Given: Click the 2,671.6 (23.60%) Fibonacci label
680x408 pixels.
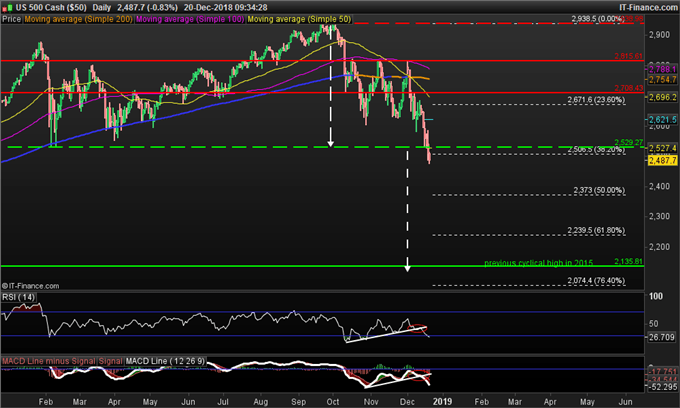Looking at the screenshot, I should click(596, 100).
